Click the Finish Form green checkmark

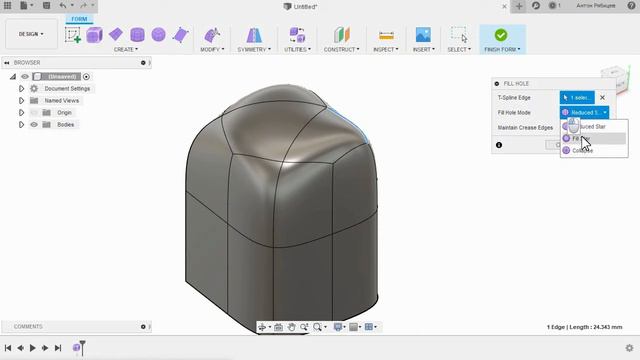coord(501,35)
